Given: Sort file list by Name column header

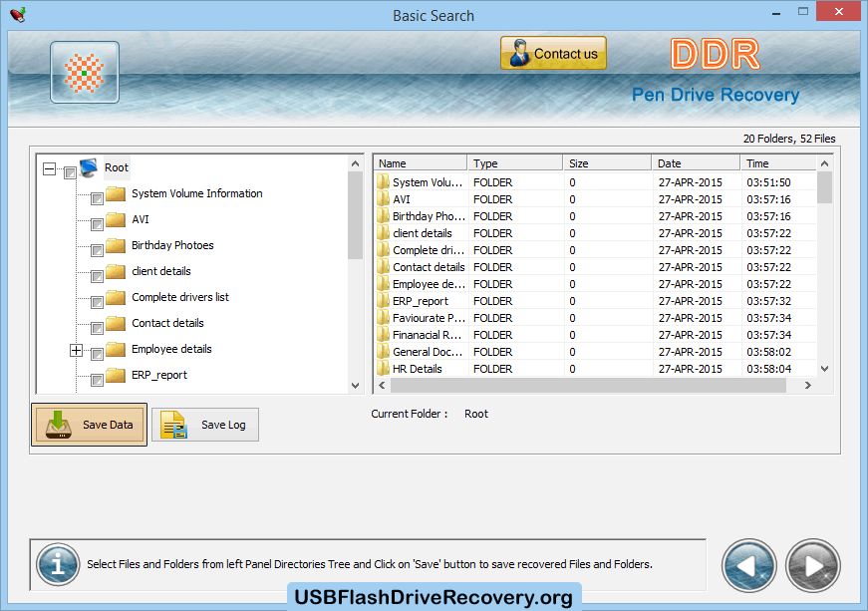Looking at the screenshot, I should tap(419, 163).
